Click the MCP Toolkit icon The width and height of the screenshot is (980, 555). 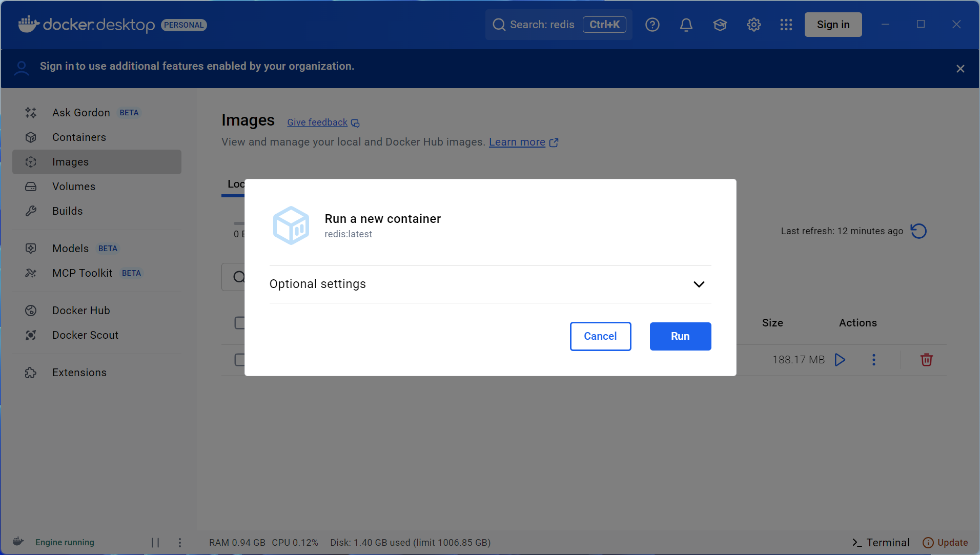coord(31,273)
